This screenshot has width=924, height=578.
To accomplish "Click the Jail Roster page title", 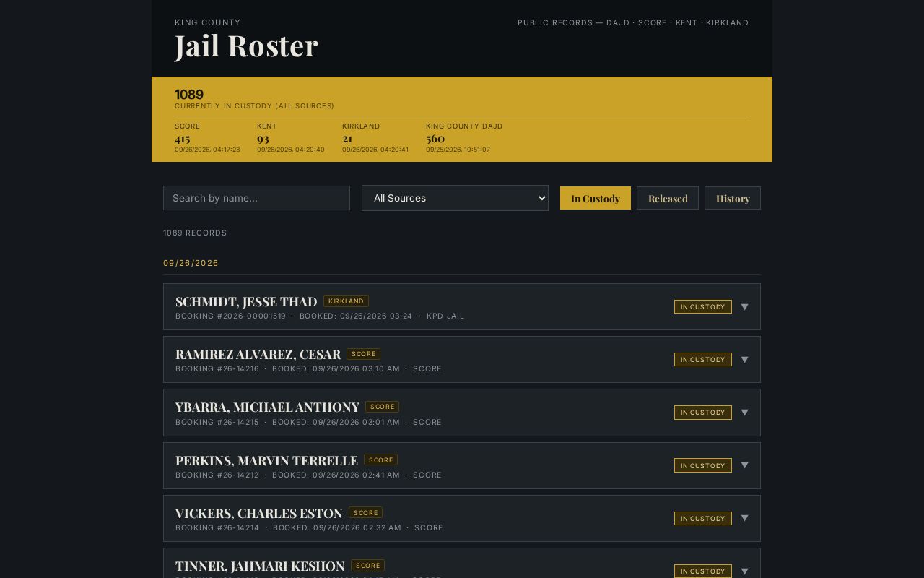I will click(246, 46).
